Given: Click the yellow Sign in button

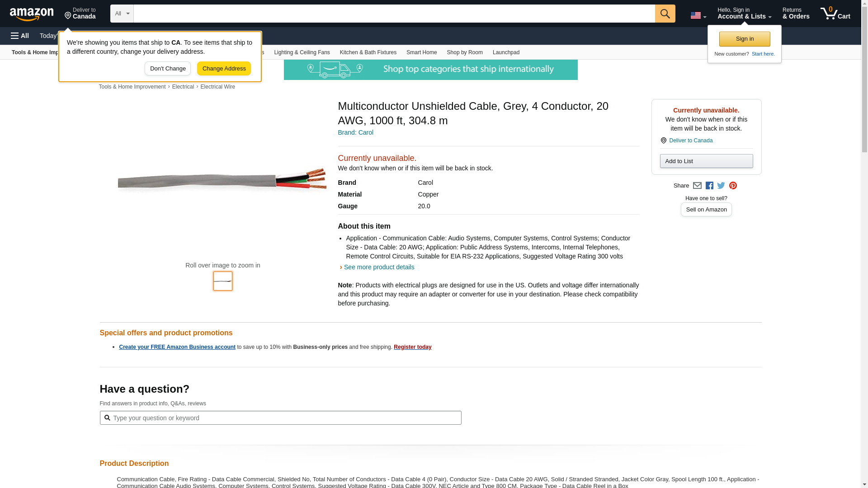Looking at the screenshot, I should click(744, 39).
